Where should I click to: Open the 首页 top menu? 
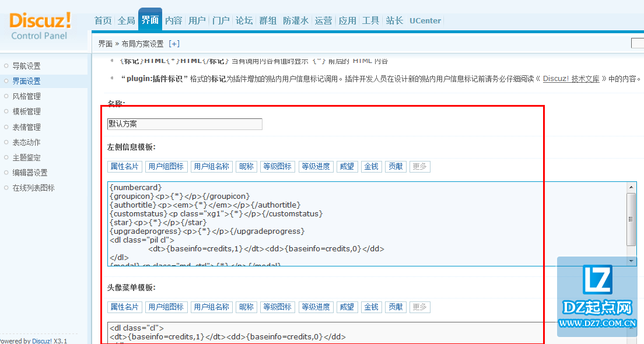coord(103,20)
